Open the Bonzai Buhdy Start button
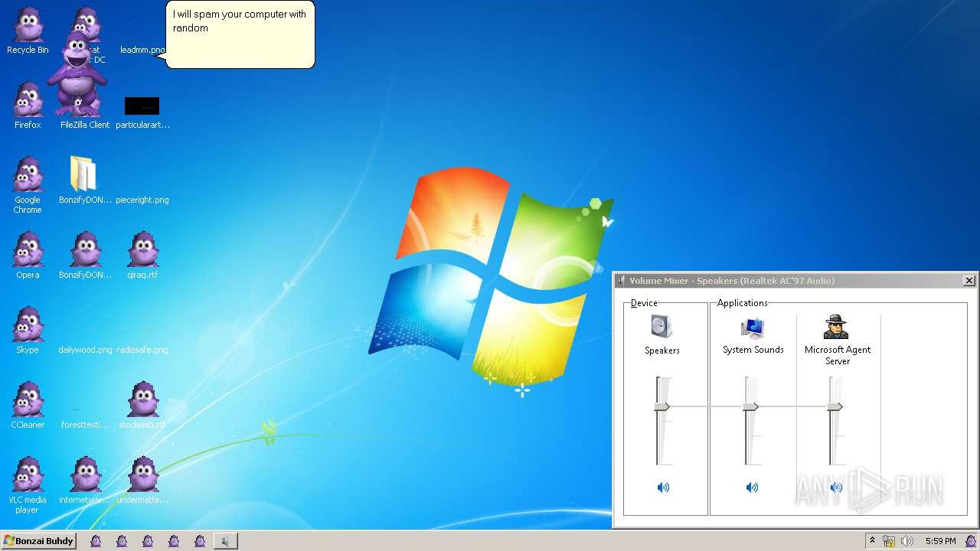 click(x=38, y=541)
